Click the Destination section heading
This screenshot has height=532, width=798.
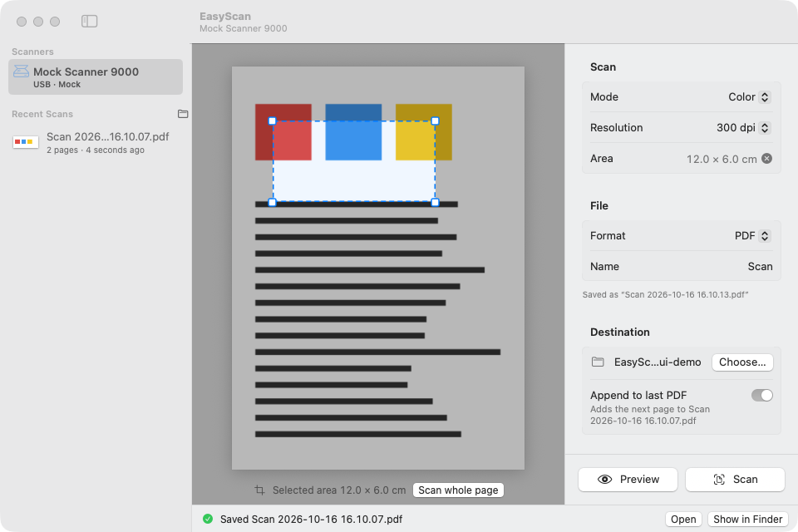pyautogui.click(x=620, y=332)
